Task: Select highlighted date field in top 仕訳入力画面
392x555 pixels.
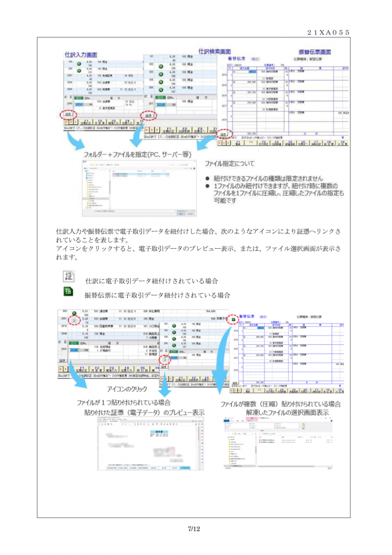Action: click(79, 105)
